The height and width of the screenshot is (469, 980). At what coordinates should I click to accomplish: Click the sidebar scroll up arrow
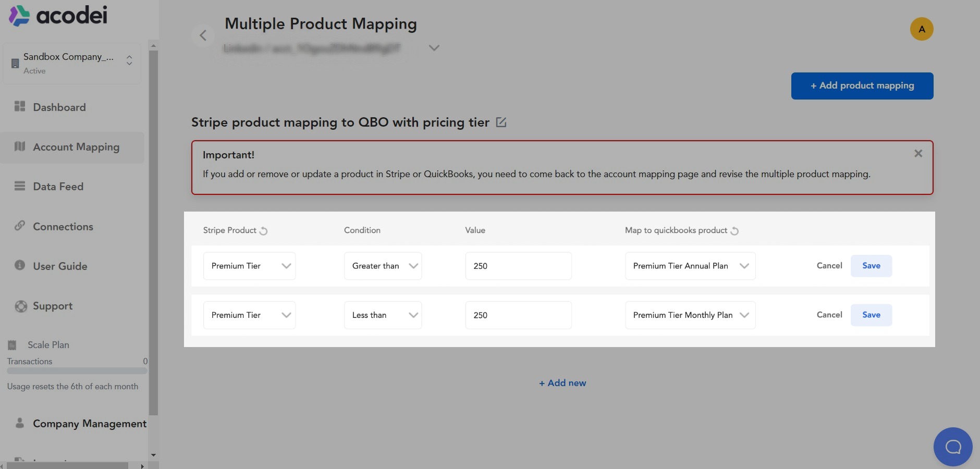(153, 45)
